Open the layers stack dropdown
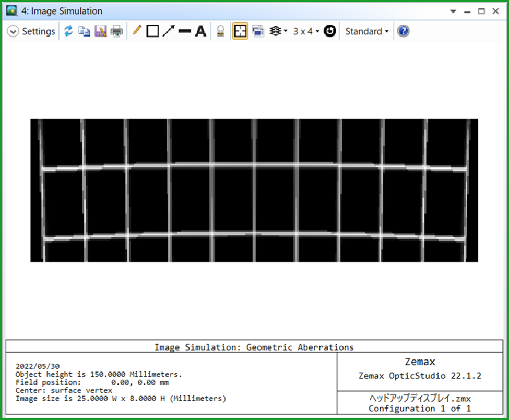The image size is (509, 420). 277,31
